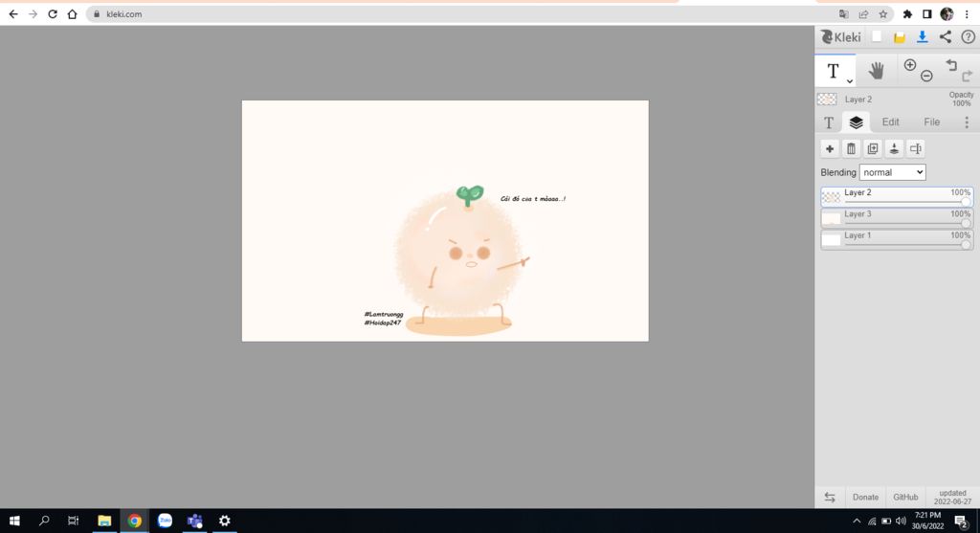Screen dimensions: 980x533
Task: Bookmark this page with star icon
Action: pos(883,13)
